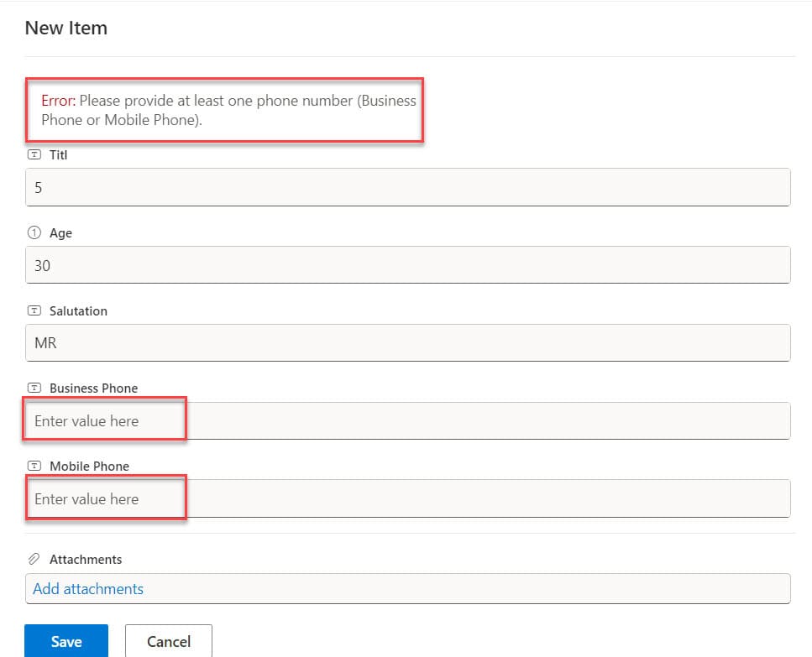
Task: Click the Mobile Phone label text
Action: (89, 466)
